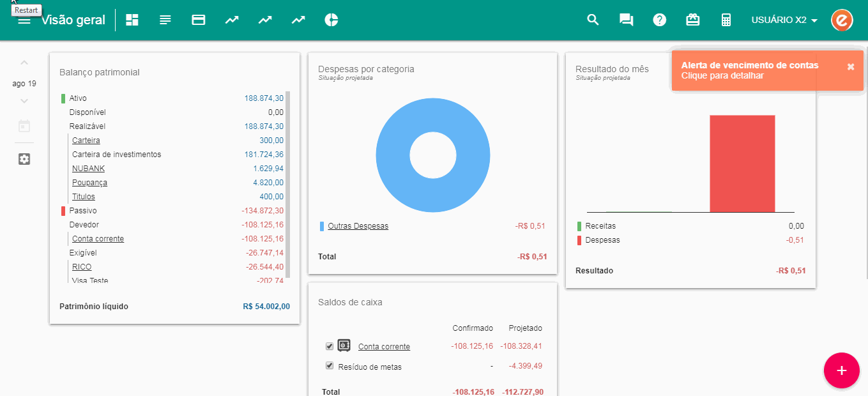
Task: Open the text lines list view icon
Action: pos(165,20)
